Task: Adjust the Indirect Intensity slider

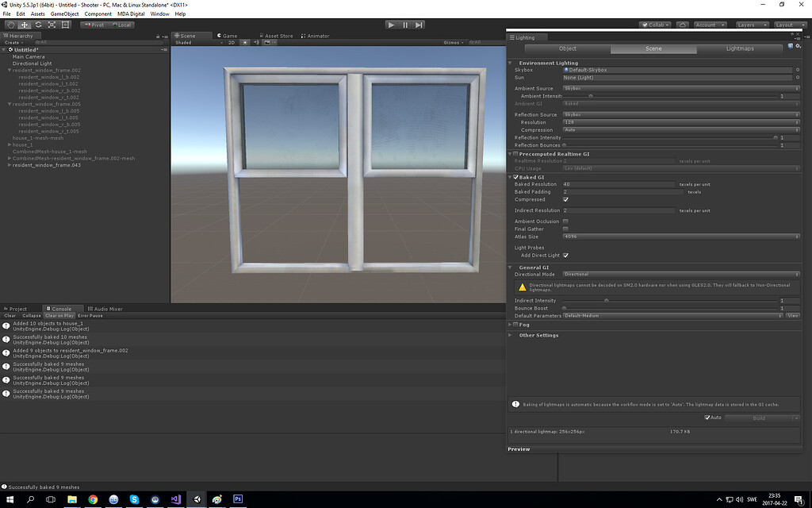Action: coord(607,300)
